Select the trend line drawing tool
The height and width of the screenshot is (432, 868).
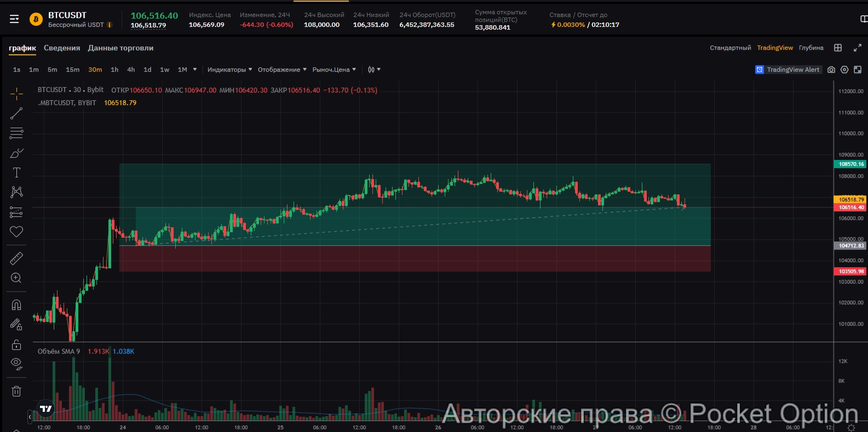tap(16, 113)
